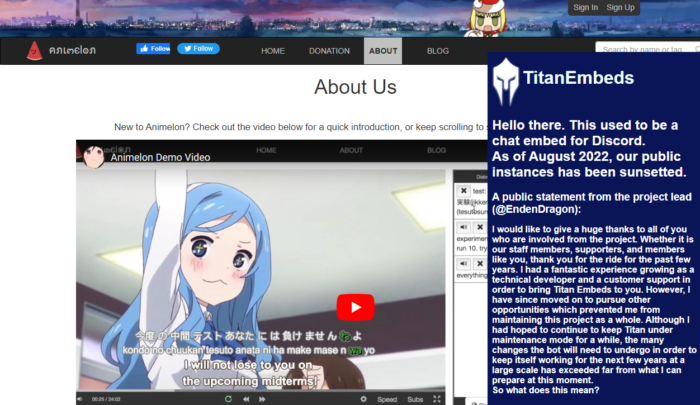Click the volume icon in the demo player
The width and height of the screenshot is (700, 405).
80,399
